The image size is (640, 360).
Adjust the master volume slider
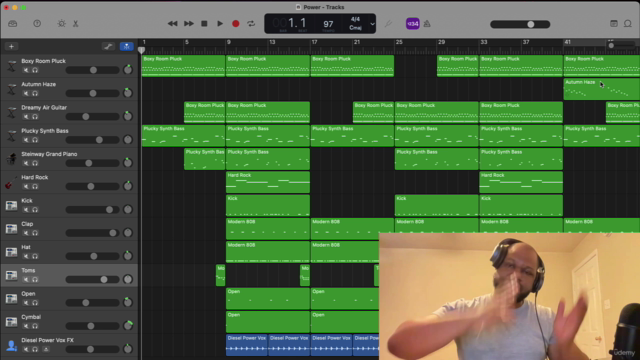[x=520, y=24]
